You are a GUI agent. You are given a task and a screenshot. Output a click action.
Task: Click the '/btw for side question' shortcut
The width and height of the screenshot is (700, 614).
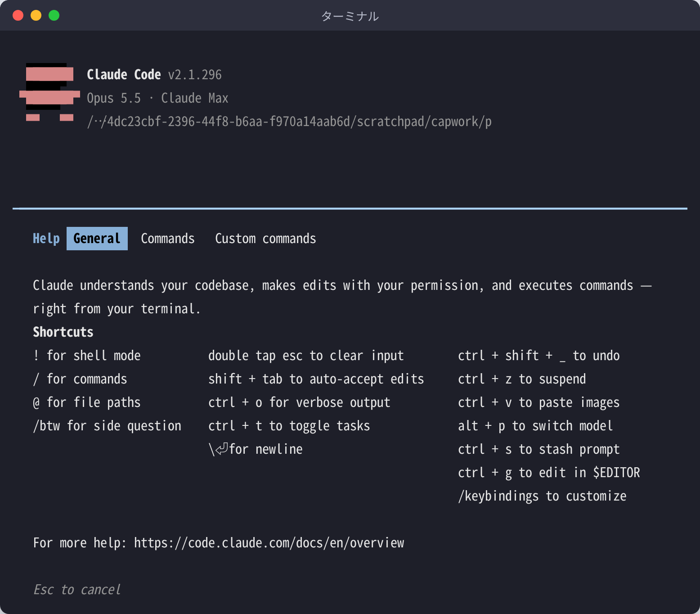[107, 426]
